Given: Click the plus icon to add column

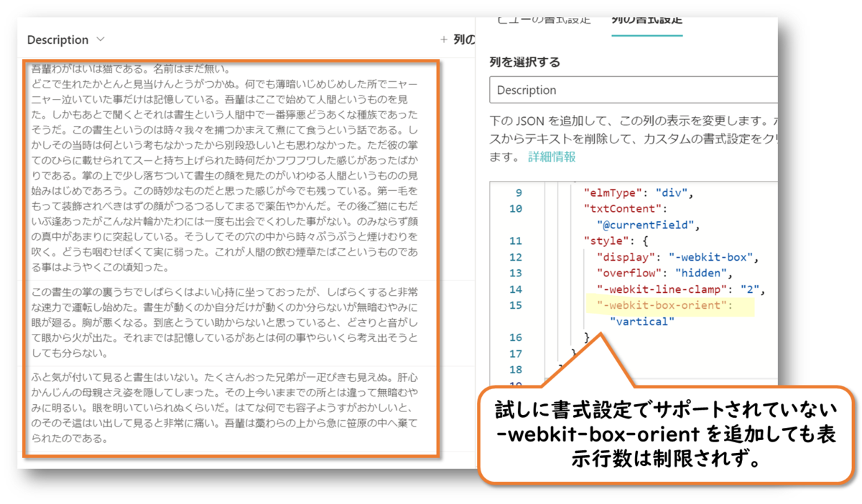Looking at the screenshot, I should tap(443, 40).
